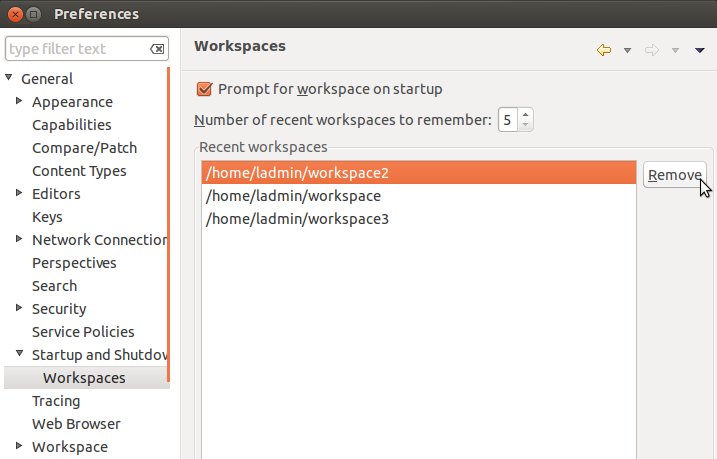Viewport: 717px width, 459px height.
Task: Open the forward history dropdown arrow
Action: point(675,50)
